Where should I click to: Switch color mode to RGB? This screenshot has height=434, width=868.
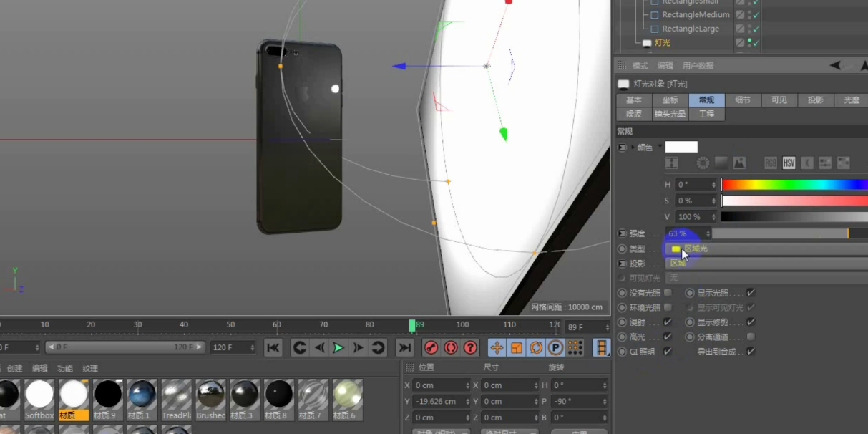point(771,163)
